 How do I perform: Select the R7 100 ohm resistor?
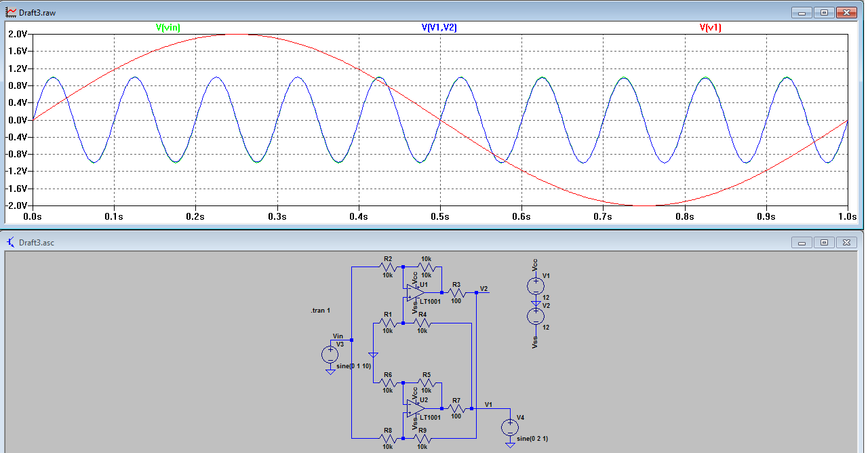[x=456, y=408]
